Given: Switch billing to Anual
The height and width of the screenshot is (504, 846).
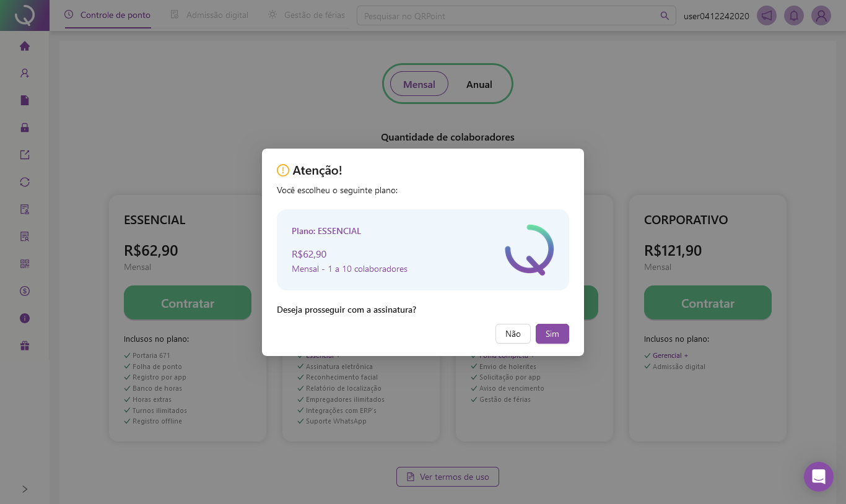Looking at the screenshot, I should click(479, 84).
